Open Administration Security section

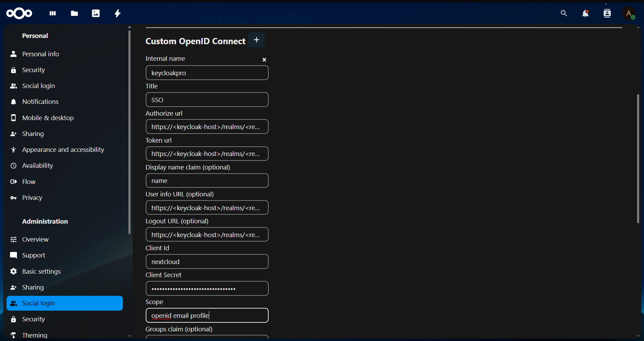click(65, 320)
